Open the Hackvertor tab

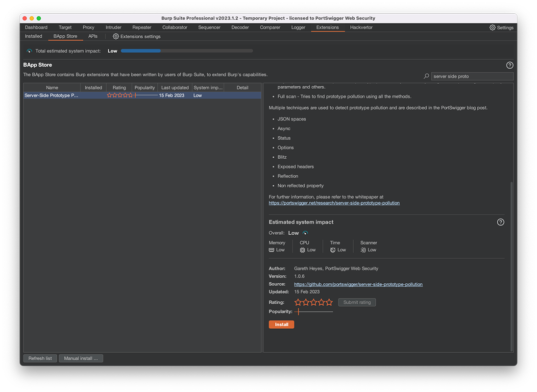361,27
